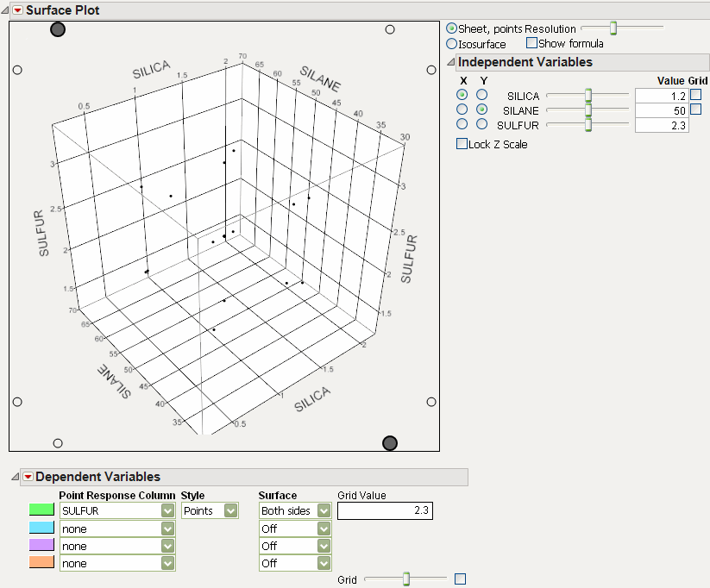Click the bottom-left small circle plot handle
This screenshot has width=710, height=588.
tap(58, 443)
